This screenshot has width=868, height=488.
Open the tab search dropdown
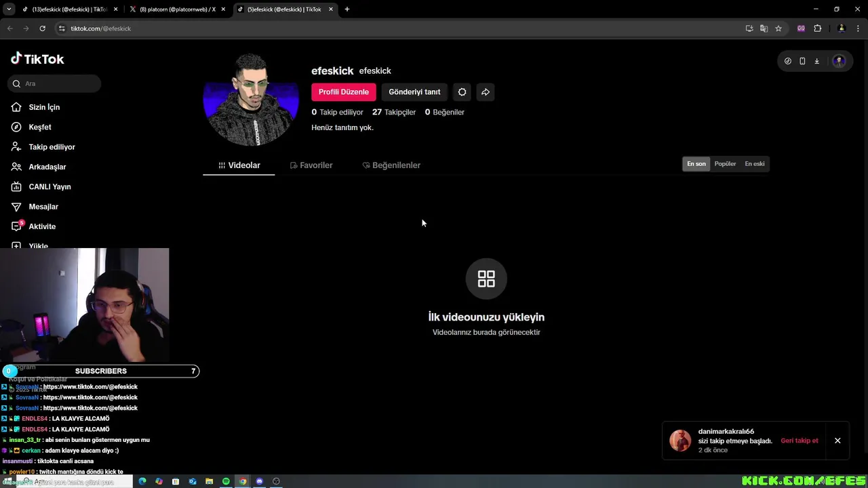9,9
